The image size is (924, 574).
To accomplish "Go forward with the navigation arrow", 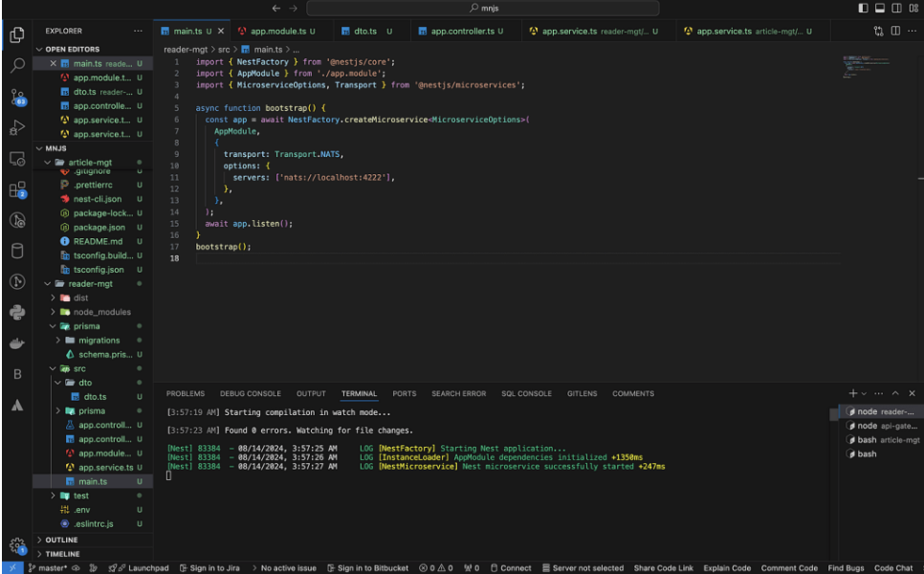I will pyautogui.click(x=293, y=9).
